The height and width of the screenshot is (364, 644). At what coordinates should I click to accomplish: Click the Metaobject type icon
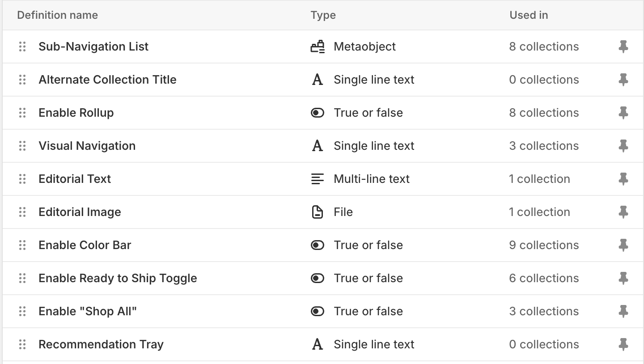317,47
